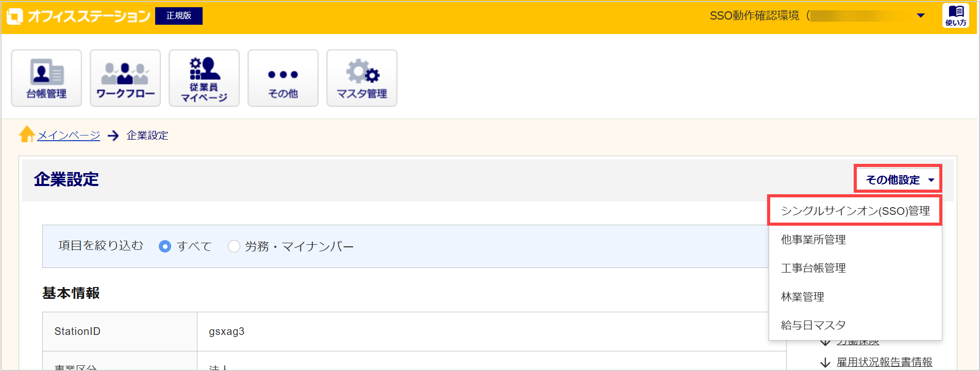Image resolution: width=980 pixels, height=371 pixels.
Task: Select the 労務・マイナンバー radio button
Action: point(234,246)
